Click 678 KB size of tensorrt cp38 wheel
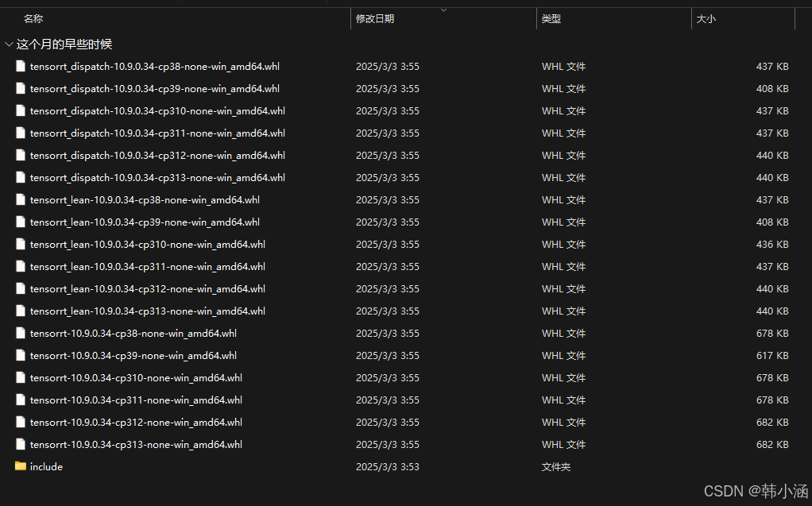 pyautogui.click(x=772, y=334)
